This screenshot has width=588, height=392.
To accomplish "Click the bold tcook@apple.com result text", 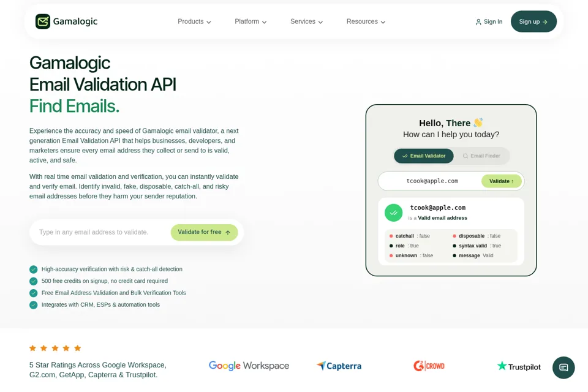I will point(437,208).
